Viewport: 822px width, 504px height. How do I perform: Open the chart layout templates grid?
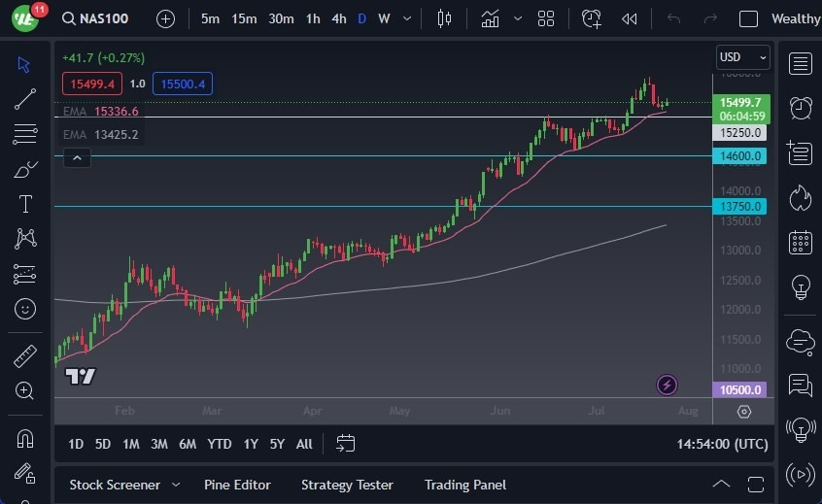[546, 18]
